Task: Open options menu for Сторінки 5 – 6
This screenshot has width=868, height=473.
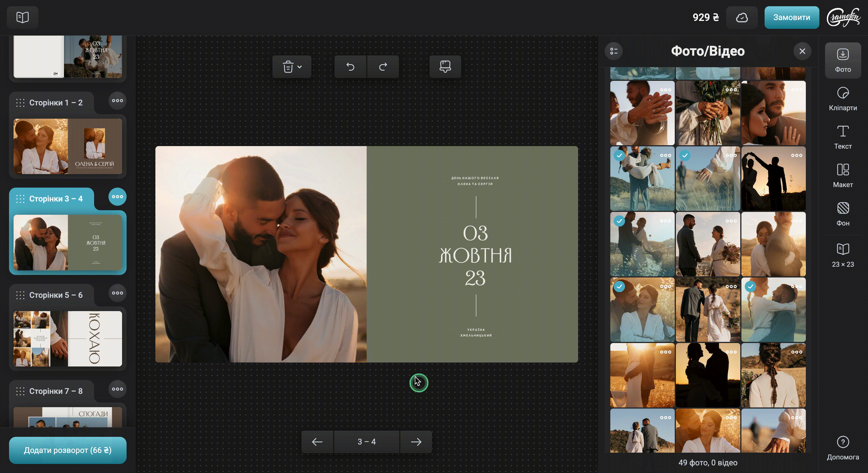Action: (x=117, y=293)
